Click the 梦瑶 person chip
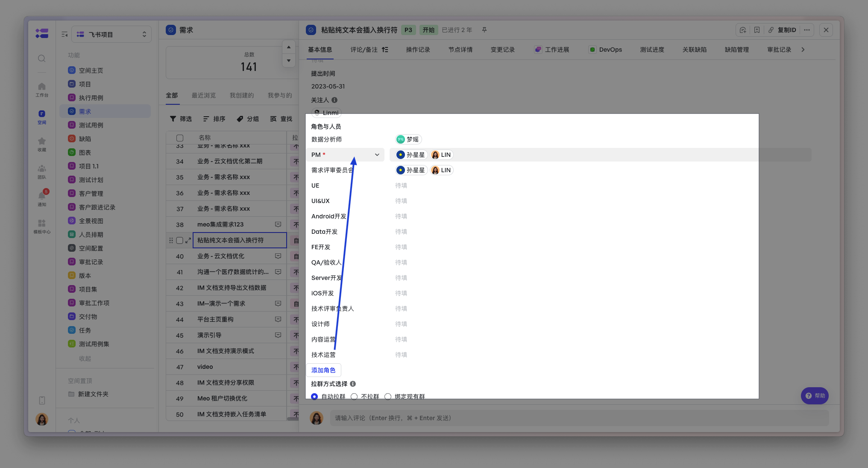 tap(408, 139)
